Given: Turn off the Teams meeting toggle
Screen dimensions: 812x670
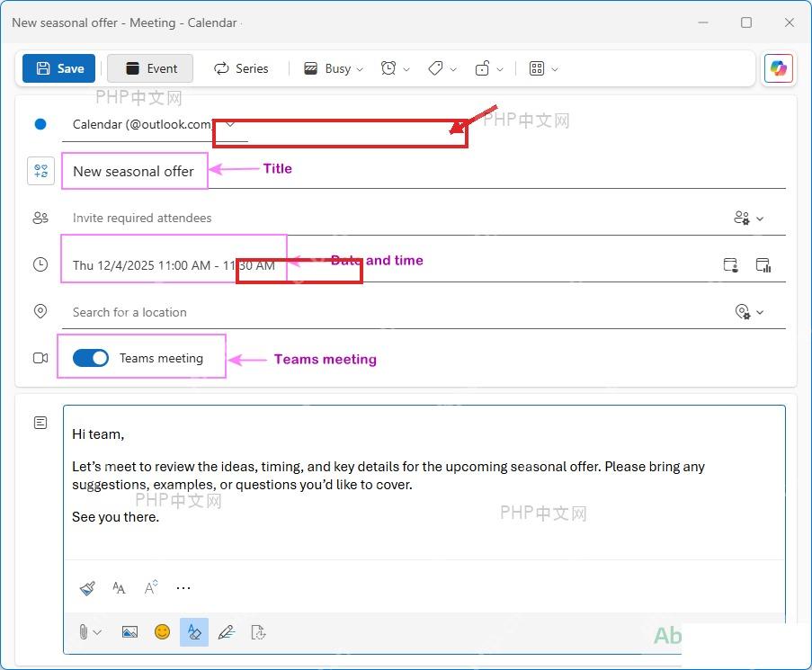Looking at the screenshot, I should [x=91, y=358].
